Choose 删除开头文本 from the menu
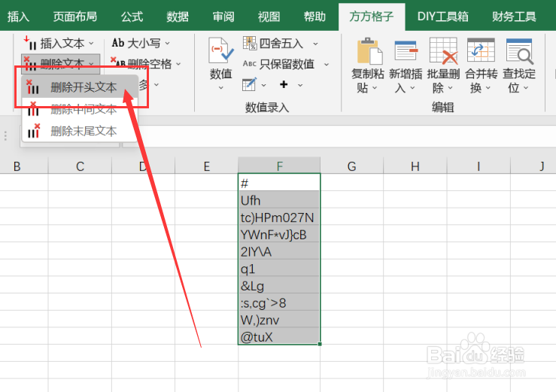556x392 pixels. [x=80, y=87]
